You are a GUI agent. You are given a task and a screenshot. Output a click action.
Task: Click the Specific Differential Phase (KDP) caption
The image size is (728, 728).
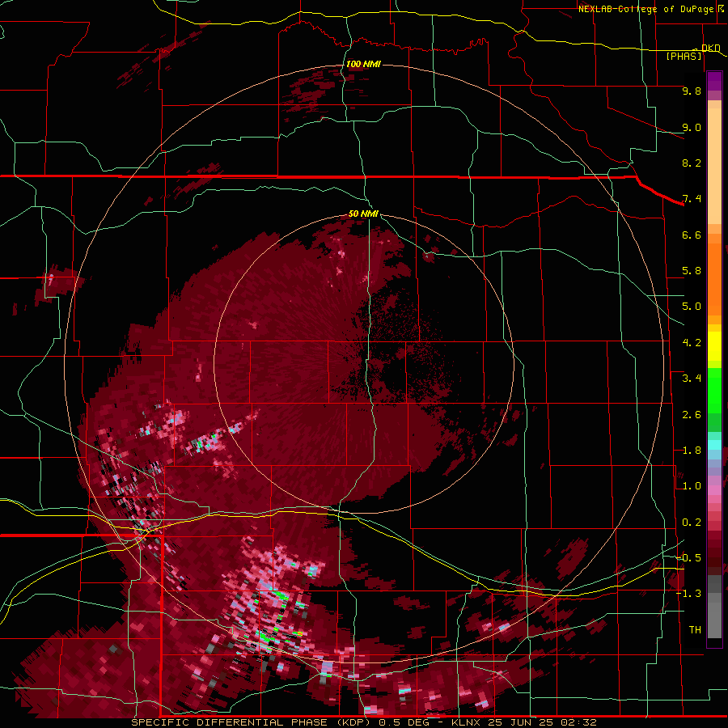[252, 722]
